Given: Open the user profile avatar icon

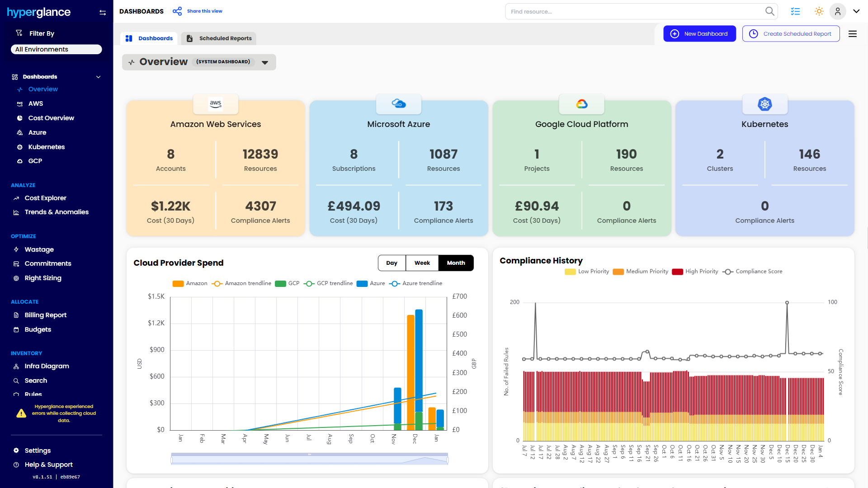Looking at the screenshot, I should pyautogui.click(x=837, y=11).
